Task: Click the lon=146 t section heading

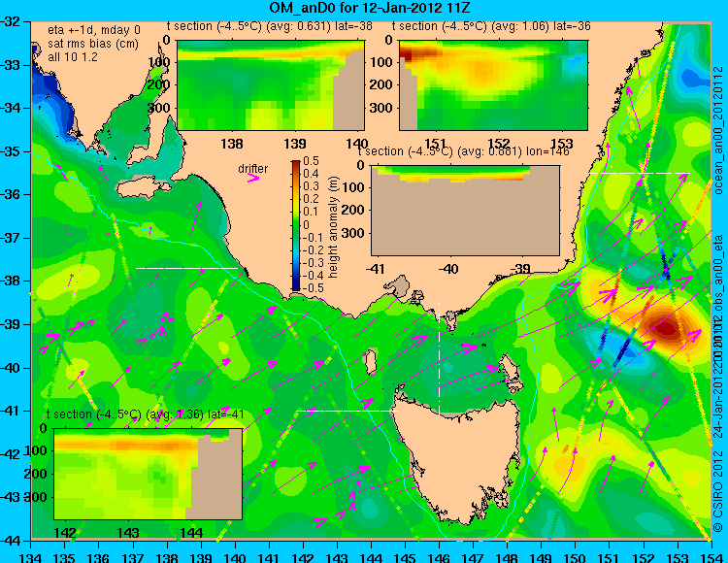Action: (x=463, y=151)
